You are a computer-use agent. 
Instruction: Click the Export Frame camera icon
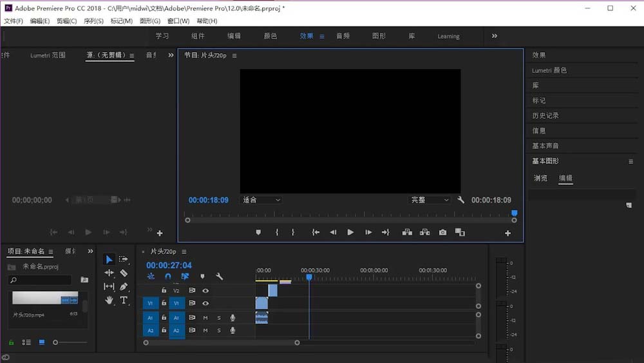pyautogui.click(x=442, y=232)
